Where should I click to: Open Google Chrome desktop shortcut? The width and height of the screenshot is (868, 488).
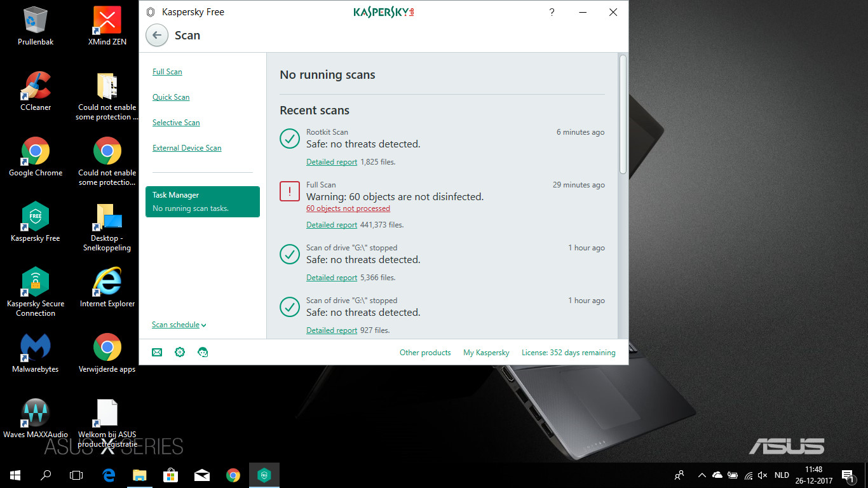(x=36, y=158)
